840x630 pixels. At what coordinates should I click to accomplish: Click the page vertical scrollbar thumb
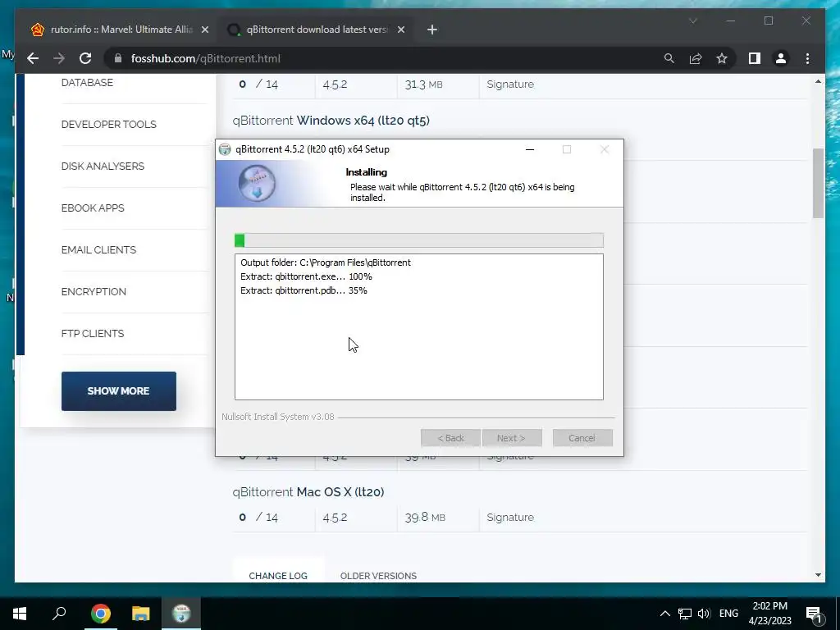coord(818,183)
